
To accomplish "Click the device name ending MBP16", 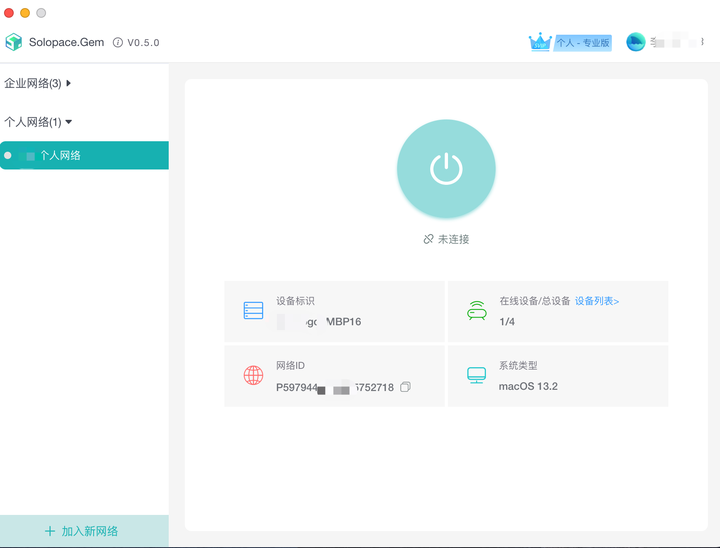I will pos(319,322).
